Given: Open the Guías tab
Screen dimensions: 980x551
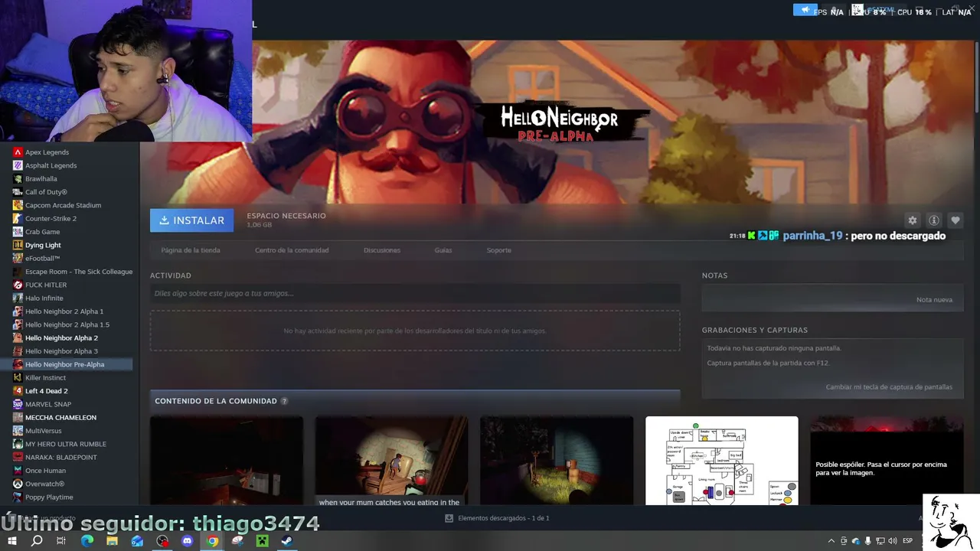Looking at the screenshot, I should pyautogui.click(x=443, y=250).
